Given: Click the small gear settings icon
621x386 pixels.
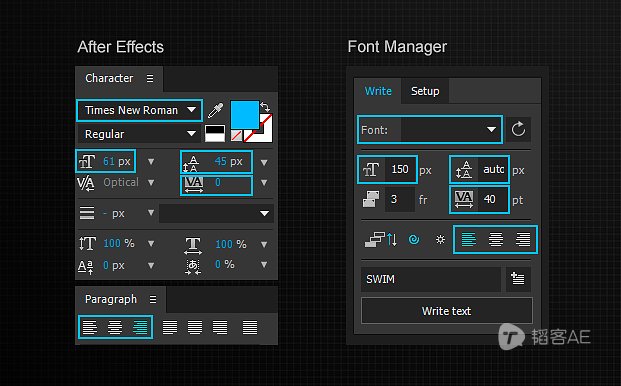Looking at the screenshot, I should [440, 240].
